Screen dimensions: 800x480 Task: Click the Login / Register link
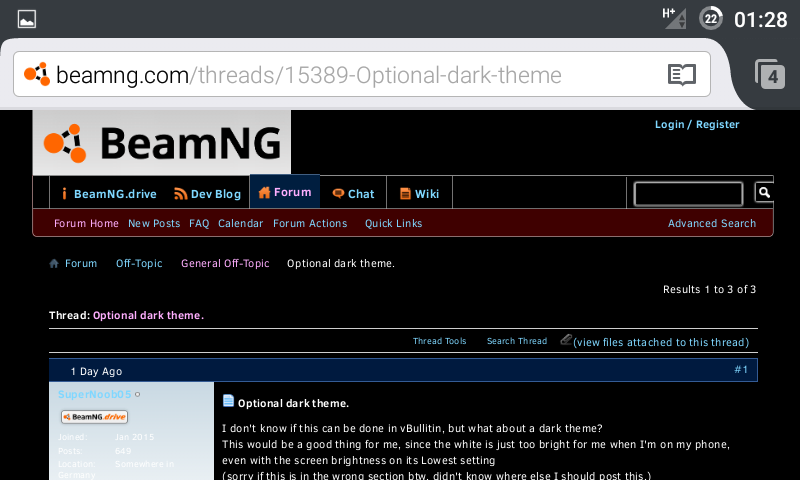click(697, 124)
